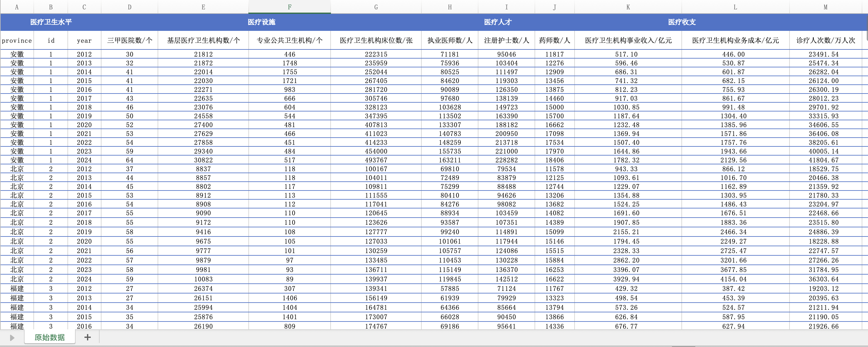Select the 三甲医院数/个 header cell

click(x=130, y=40)
